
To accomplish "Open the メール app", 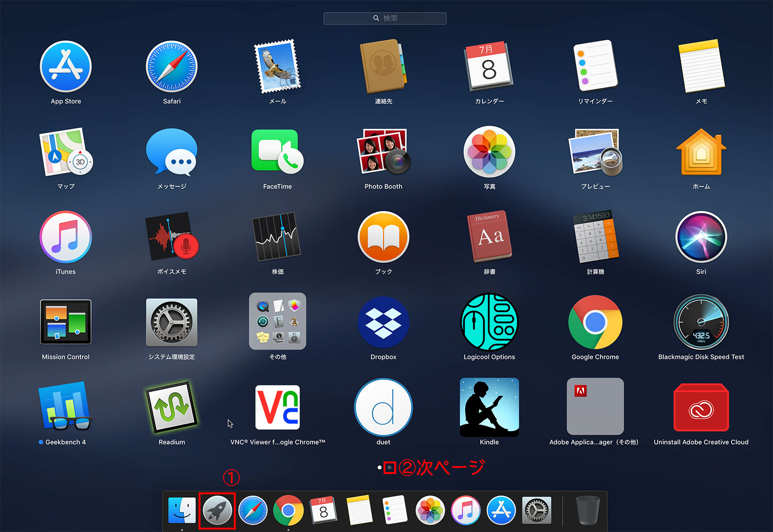I will (277, 67).
